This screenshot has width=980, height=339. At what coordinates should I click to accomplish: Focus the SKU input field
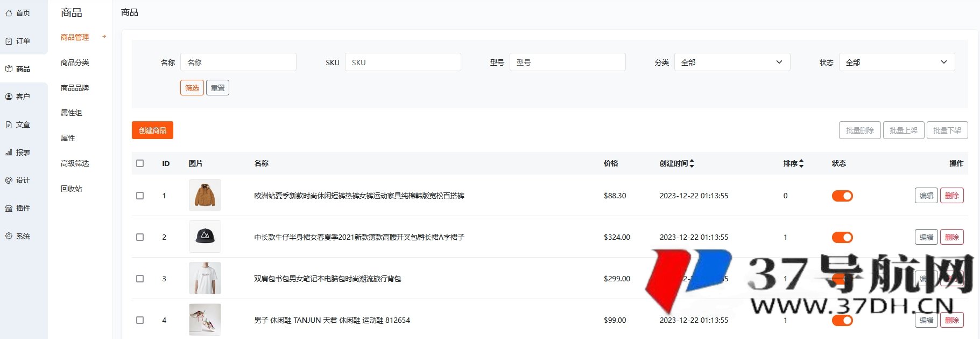403,62
